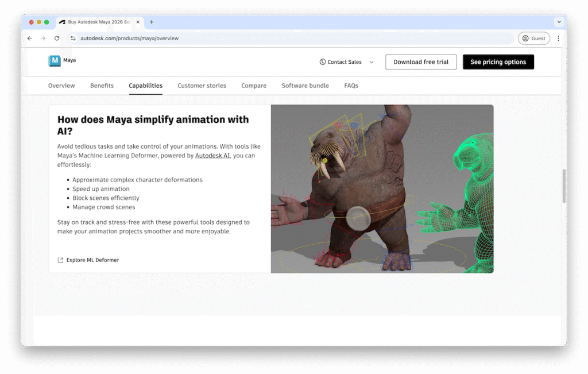Viewport: 588px width, 374px height.
Task: Click the Contact Sales phone icon
Action: pyautogui.click(x=323, y=62)
